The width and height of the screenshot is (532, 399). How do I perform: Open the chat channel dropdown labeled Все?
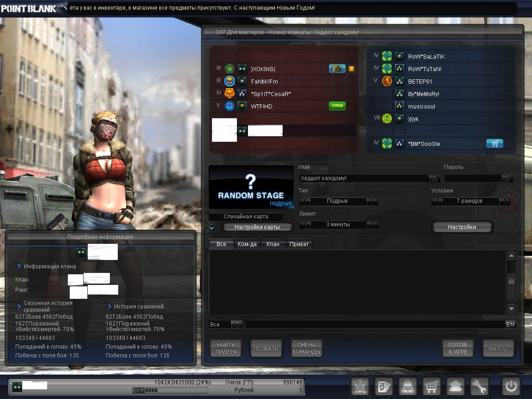tap(236, 325)
